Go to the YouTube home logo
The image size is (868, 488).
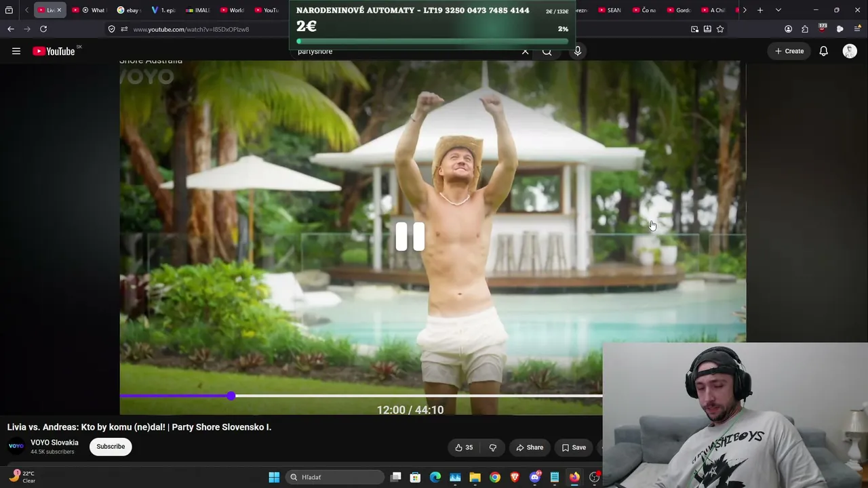coord(54,52)
